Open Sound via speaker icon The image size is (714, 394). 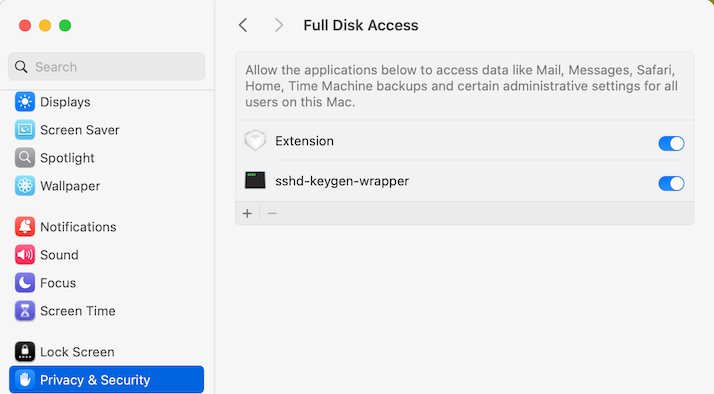(x=25, y=255)
